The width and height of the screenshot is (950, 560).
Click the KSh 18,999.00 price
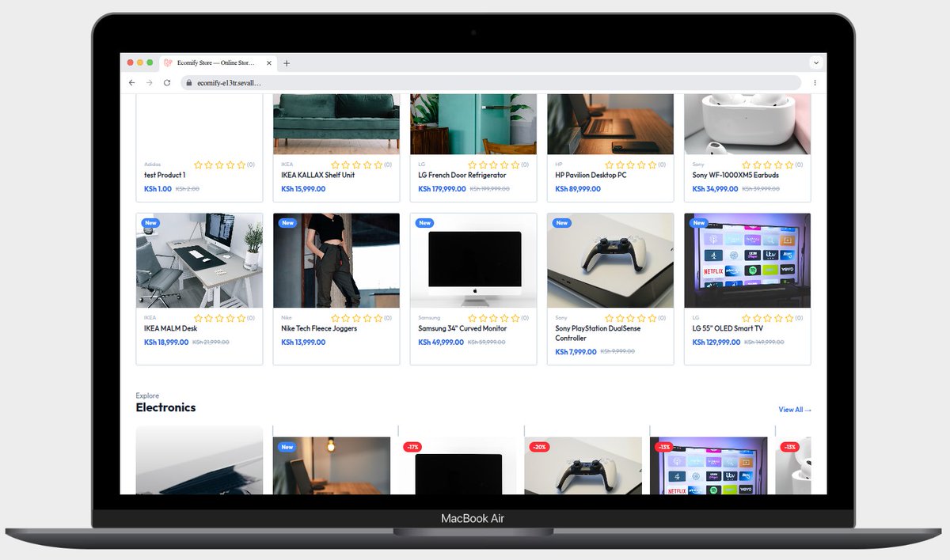(x=166, y=342)
